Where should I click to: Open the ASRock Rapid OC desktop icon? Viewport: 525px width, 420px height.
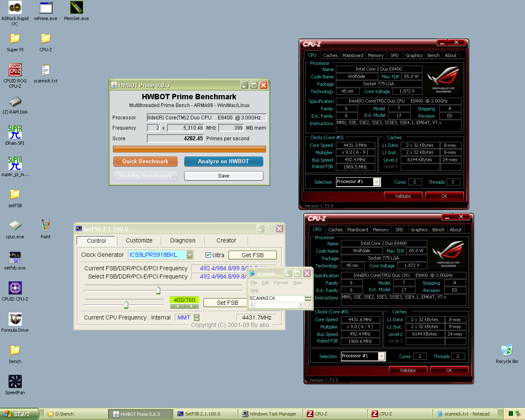[x=15, y=13]
